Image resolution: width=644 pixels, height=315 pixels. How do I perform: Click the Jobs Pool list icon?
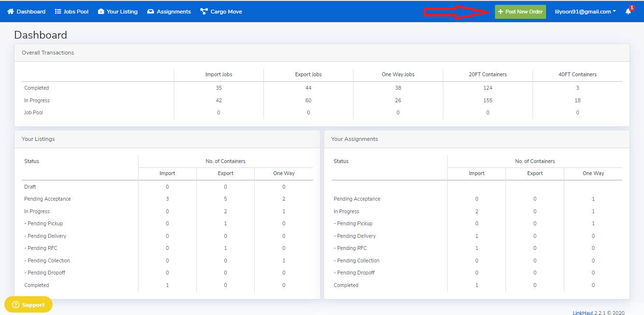[x=58, y=12]
